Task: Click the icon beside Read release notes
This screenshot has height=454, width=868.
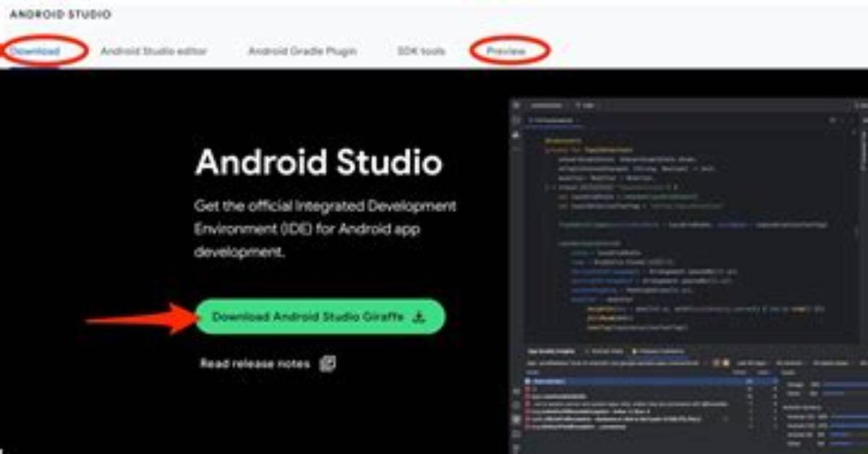Action: point(328,363)
